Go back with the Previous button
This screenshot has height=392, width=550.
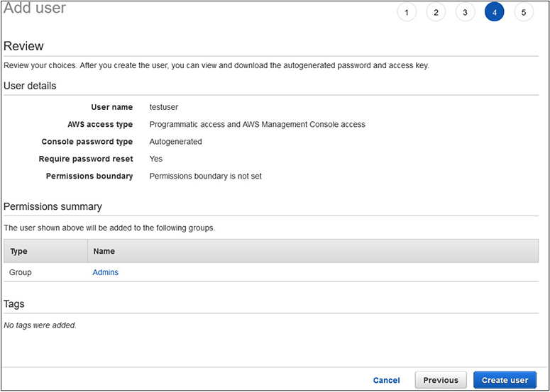click(x=441, y=380)
